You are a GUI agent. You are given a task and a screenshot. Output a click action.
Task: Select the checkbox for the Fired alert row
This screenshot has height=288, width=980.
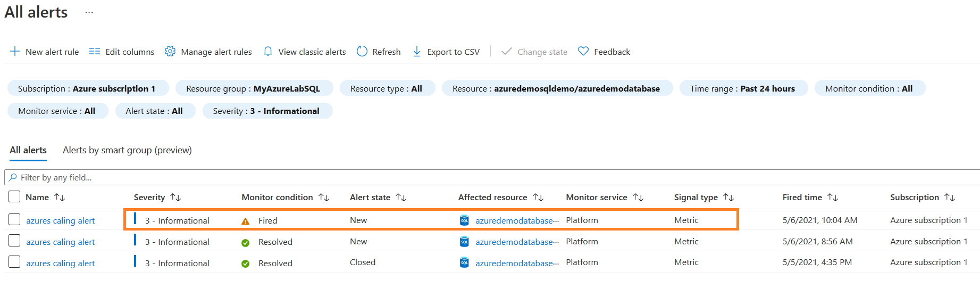point(14,220)
